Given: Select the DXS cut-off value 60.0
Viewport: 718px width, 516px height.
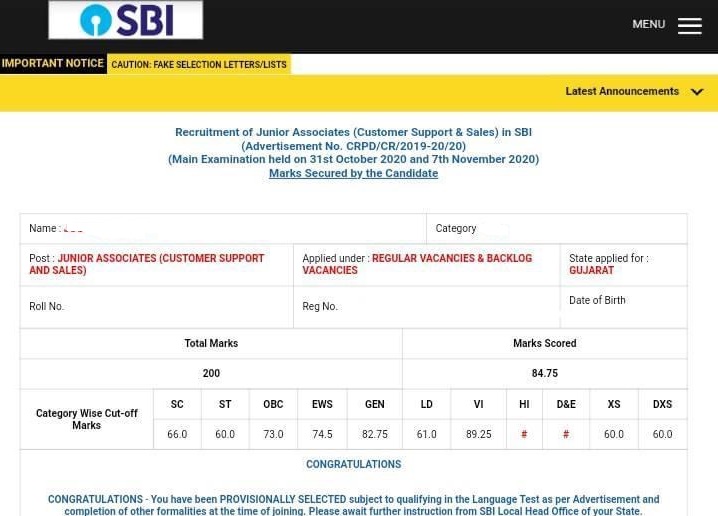Looking at the screenshot, I should click(x=662, y=434).
